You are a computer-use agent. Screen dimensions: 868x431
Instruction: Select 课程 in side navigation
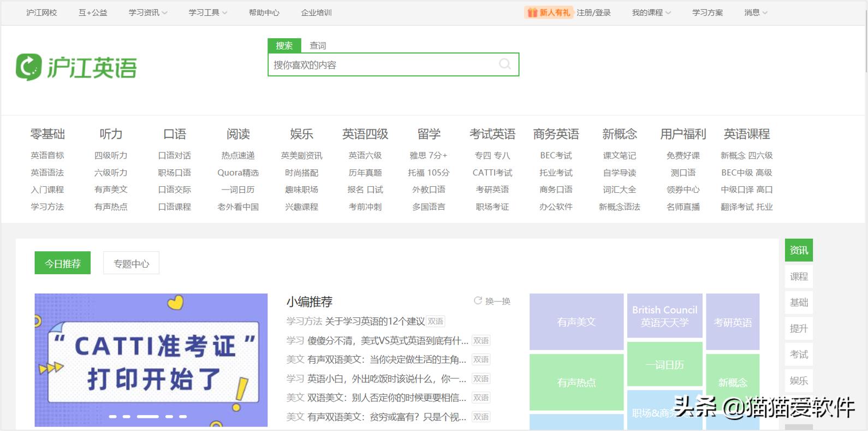tap(799, 276)
